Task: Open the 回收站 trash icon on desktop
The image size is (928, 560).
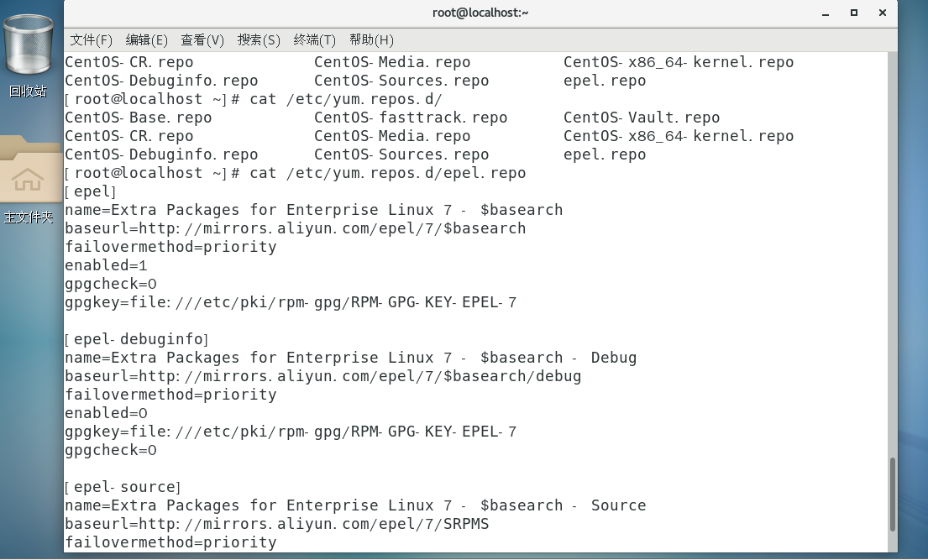Action: pyautogui.click(x=28, y=56)
